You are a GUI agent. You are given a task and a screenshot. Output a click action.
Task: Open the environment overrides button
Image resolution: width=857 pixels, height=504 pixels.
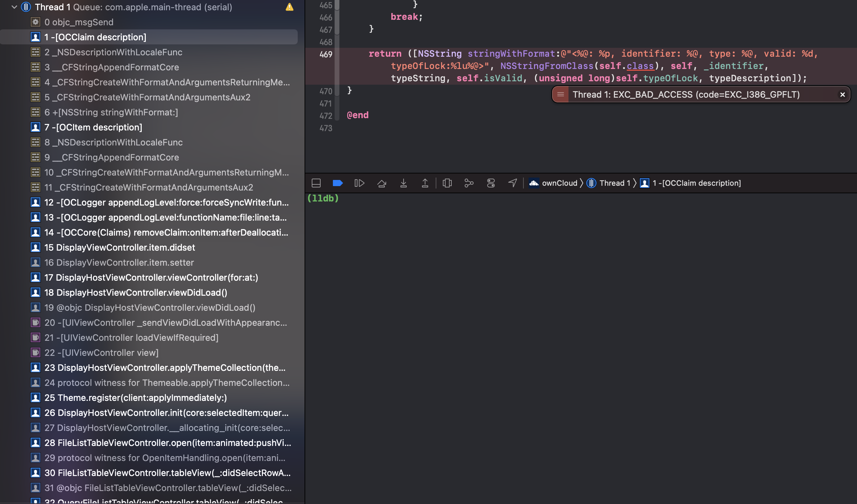[x=491, y=183]
